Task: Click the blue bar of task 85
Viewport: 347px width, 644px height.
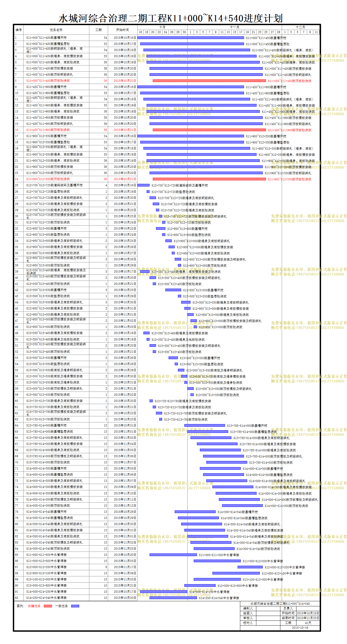Action: click(173, 555)
